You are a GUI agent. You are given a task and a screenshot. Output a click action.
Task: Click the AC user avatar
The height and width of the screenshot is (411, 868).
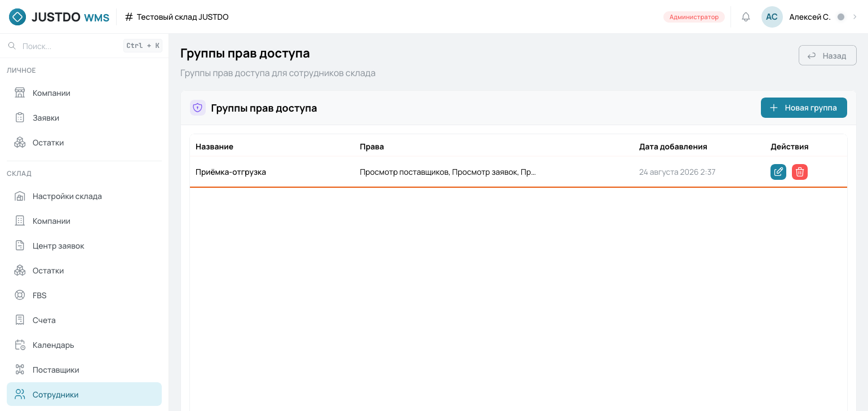click(x=772, y=17)
